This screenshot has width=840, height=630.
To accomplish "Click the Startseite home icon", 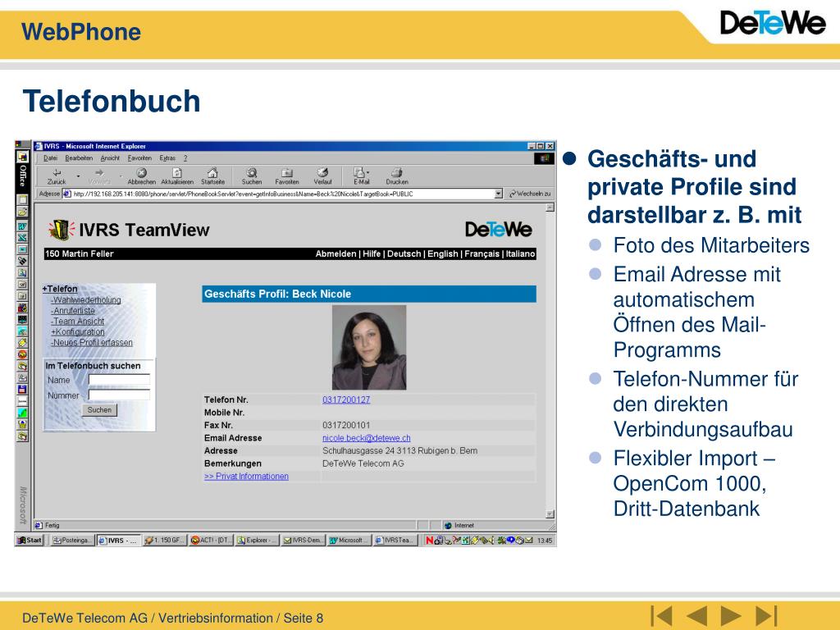I will pyautogui.click(x=212, y=172).
